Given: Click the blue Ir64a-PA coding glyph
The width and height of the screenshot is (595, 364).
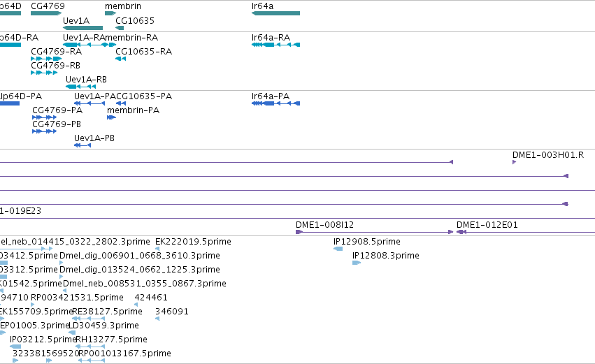Looking at the screenshot, I should click(276, 103).
